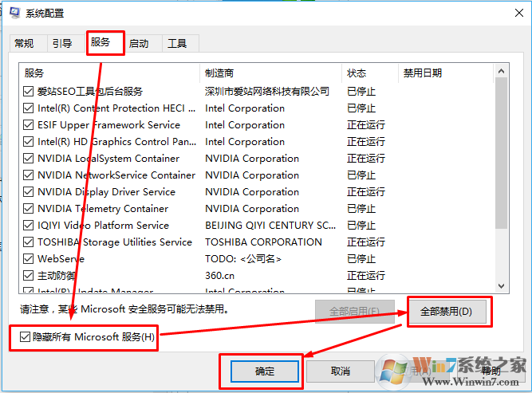Viewport: 532px width, 393px height.
Task: Uncheck NVIDIA Telemetry Container checkbox
Action: click(x=28, y=209)
